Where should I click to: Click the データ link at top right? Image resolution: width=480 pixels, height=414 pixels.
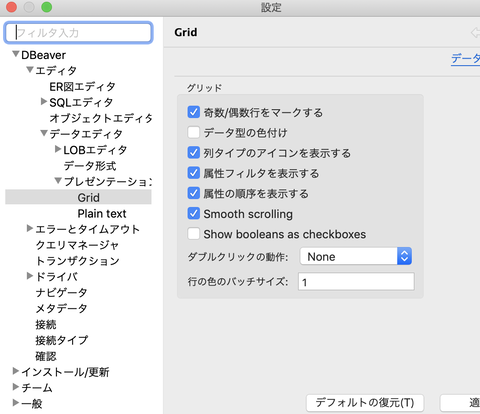[465, 59]
